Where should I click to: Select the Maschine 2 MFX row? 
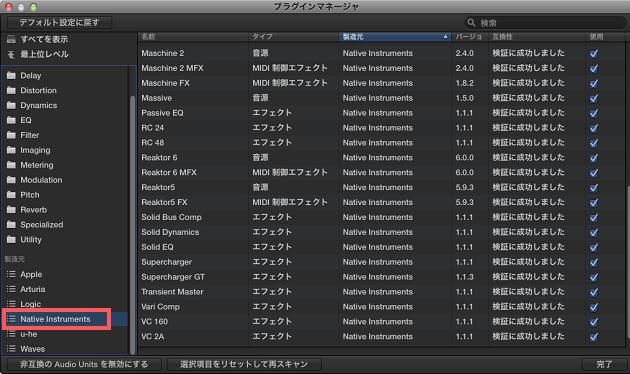point(380,68)
